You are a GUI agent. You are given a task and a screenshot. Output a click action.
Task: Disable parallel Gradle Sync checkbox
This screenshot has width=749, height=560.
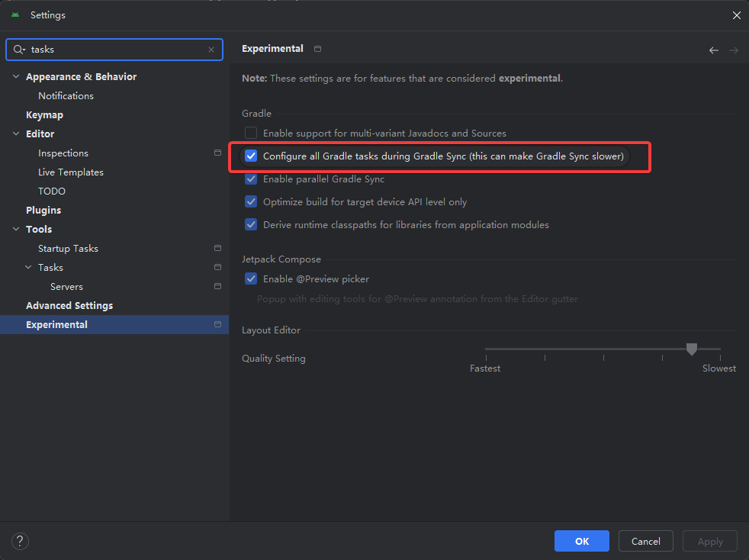pos(251,179)
